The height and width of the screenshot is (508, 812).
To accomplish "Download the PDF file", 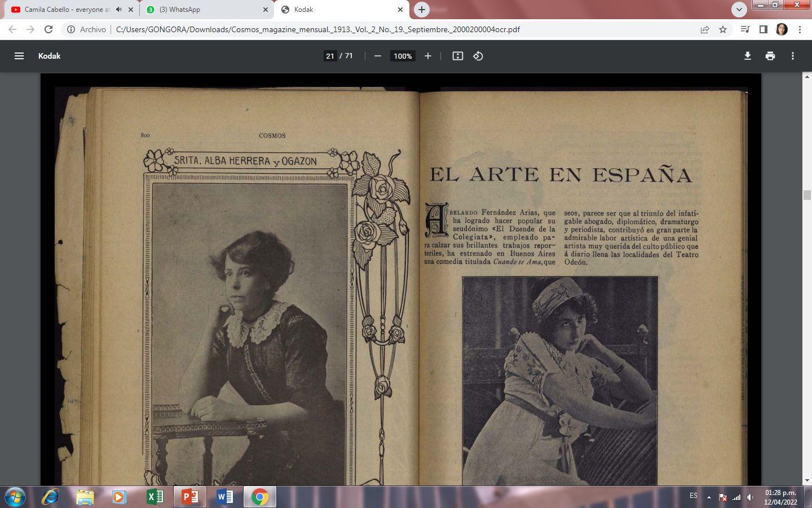I will 748,56.
